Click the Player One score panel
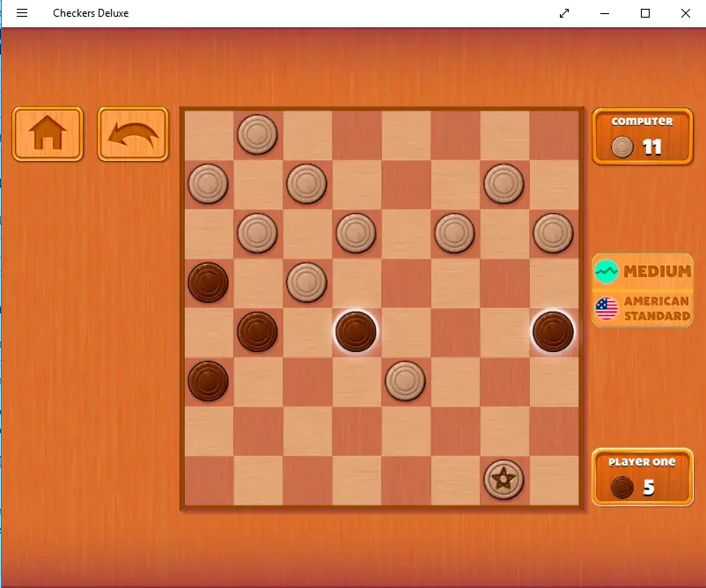The width and height of the screenshot is (706, 588). click(x=643, y=477)
